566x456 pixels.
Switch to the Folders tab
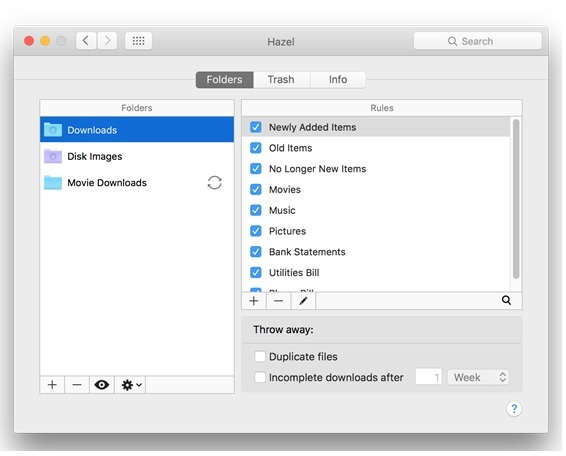click(224, 79)
